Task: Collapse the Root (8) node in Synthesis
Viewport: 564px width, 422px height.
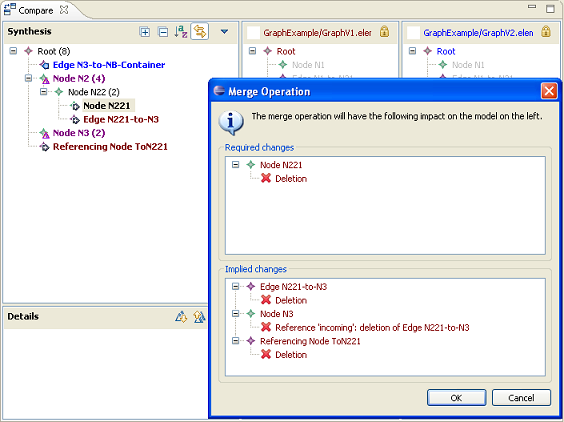Action: point(13,51)
